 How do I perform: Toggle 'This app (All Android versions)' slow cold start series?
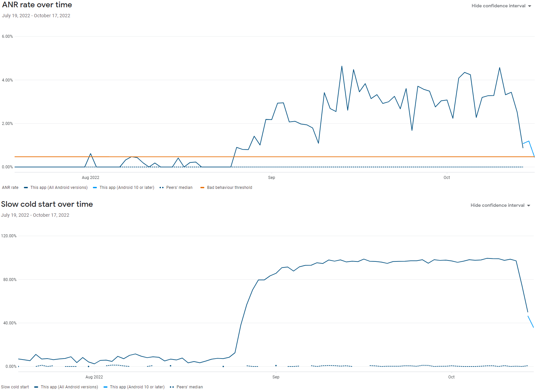click(x=69, y=387)
